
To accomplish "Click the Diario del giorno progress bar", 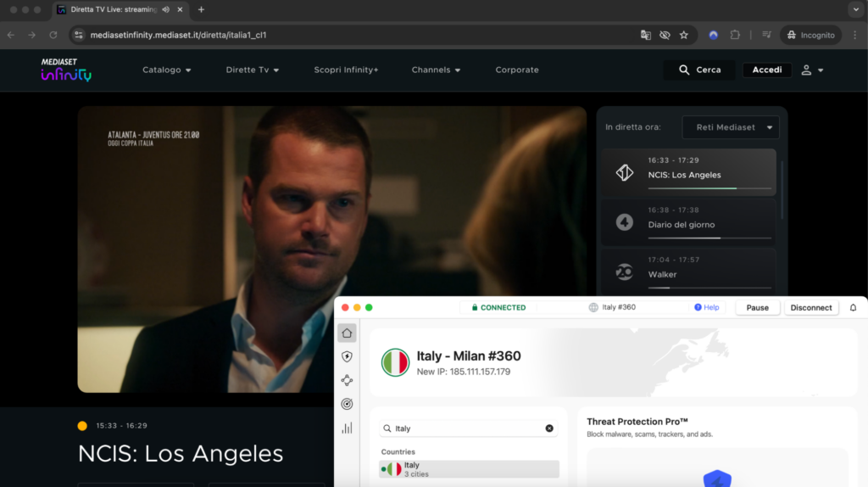I will click(x=709, y=238).
